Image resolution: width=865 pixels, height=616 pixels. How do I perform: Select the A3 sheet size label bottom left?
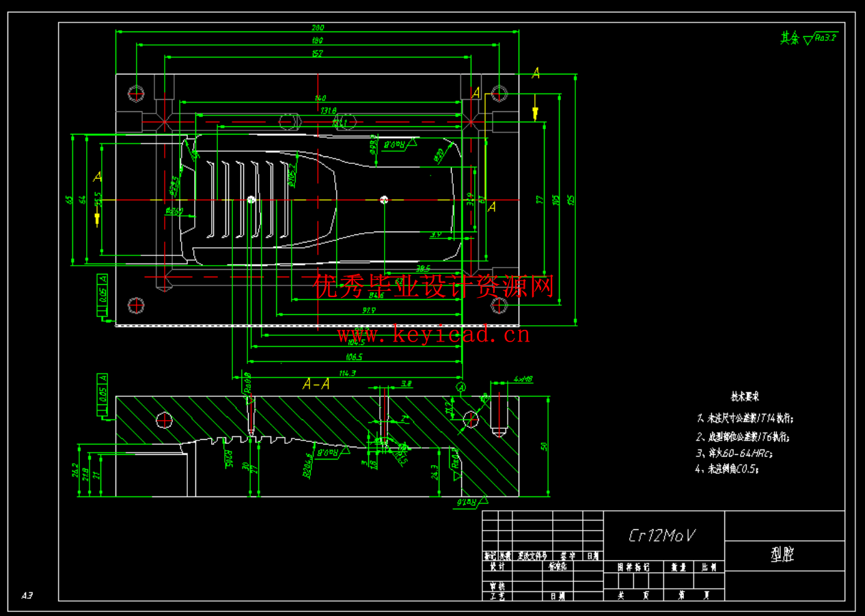click(27, 596)
